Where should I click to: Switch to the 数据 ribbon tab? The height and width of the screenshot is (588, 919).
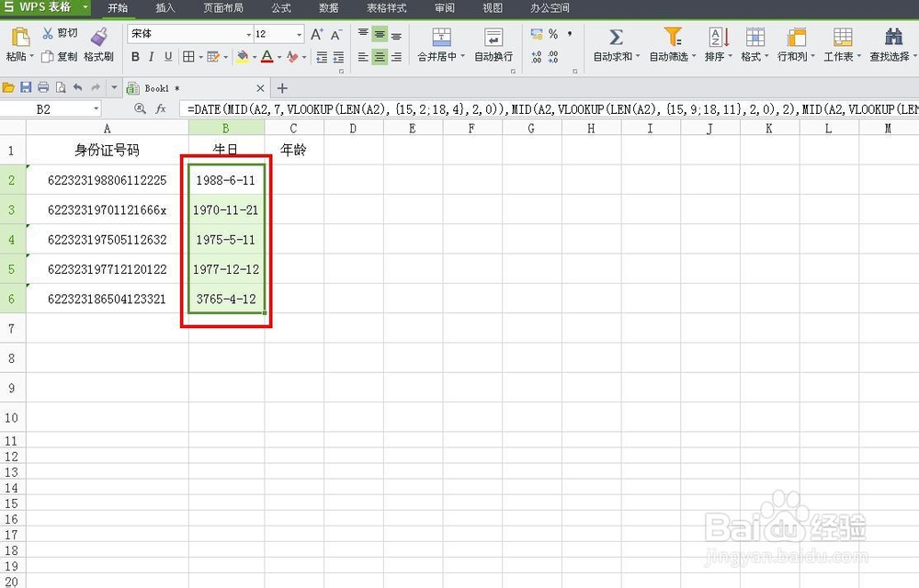pos(329,7)
